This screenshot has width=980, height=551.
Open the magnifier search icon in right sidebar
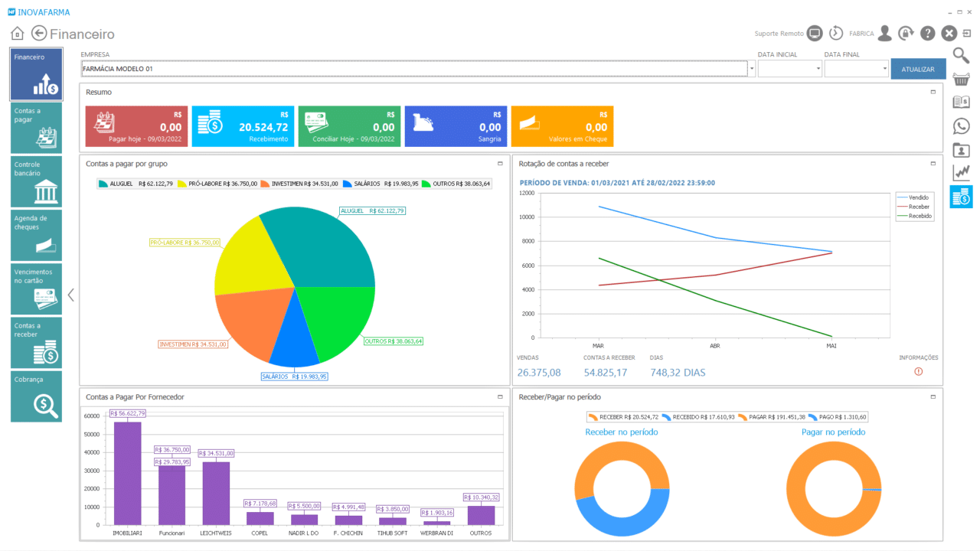click(961, 55)
